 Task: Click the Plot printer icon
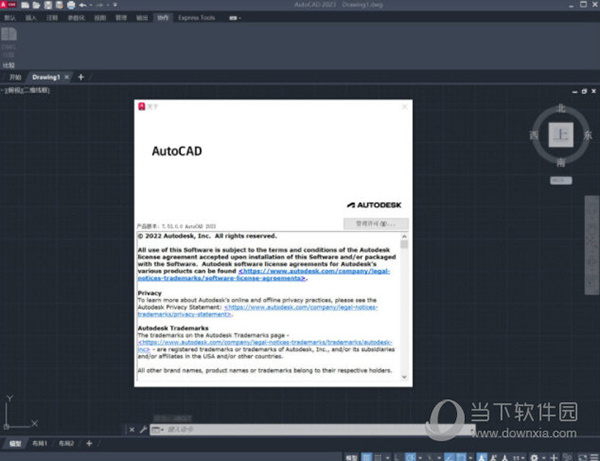pos(71,5)
